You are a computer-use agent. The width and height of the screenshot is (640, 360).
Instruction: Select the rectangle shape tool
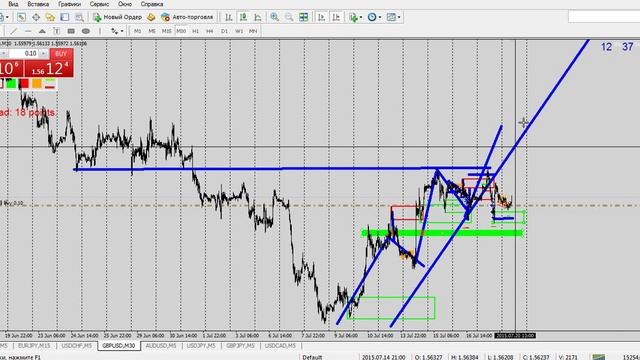(71, 31)
